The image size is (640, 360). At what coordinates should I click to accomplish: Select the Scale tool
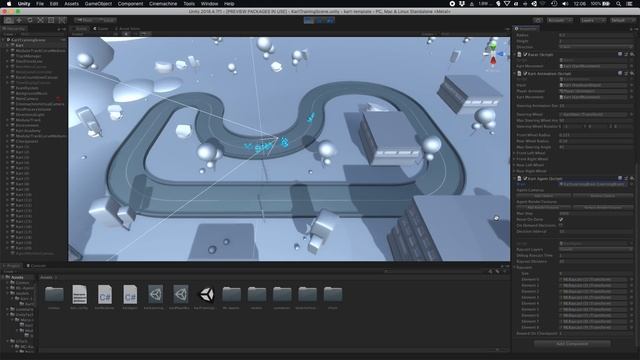pyautogui.click(x=40, y=20)
